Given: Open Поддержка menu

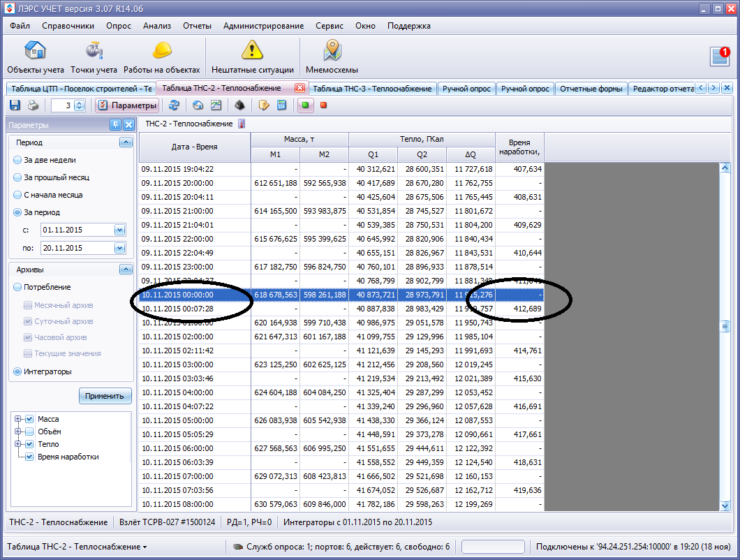Looking at the screenshot, I should tap(408, 26).
